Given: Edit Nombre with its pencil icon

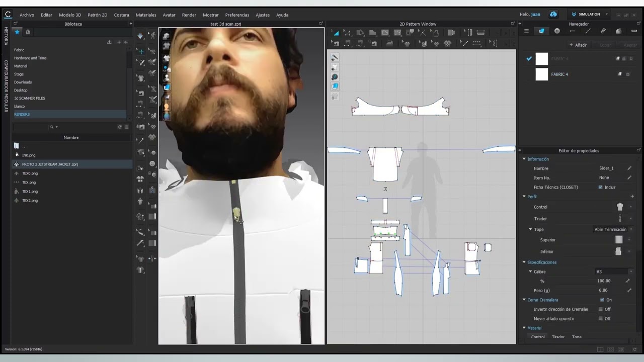Looking at the screenshot, I should 629,168.
